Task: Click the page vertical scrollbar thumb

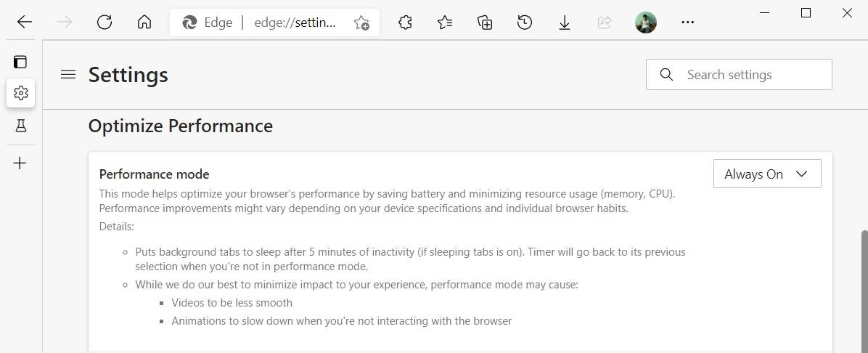Action: coord(864,291)
